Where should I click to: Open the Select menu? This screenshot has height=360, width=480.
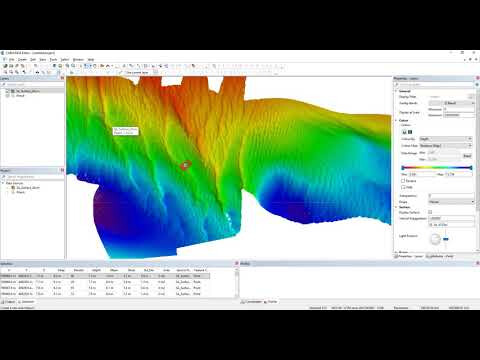pyautogui.click(x=65, y=59)
